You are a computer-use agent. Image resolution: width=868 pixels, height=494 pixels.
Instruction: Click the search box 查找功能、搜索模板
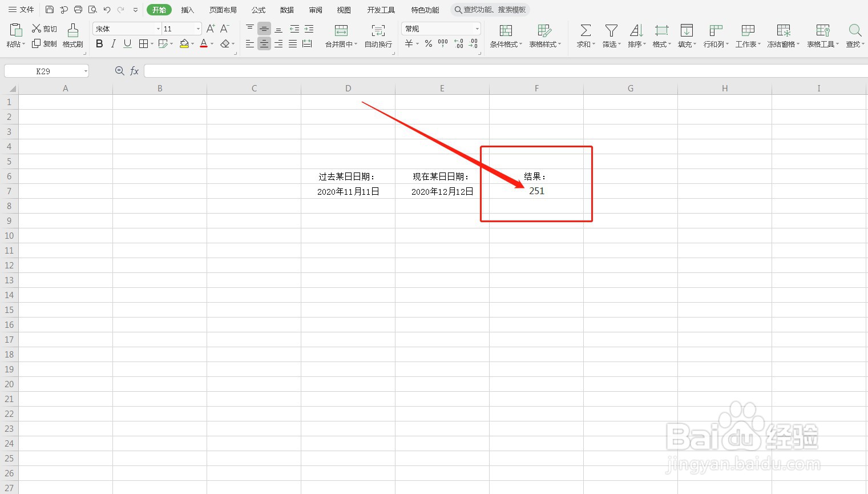click(x=490, y=10)
